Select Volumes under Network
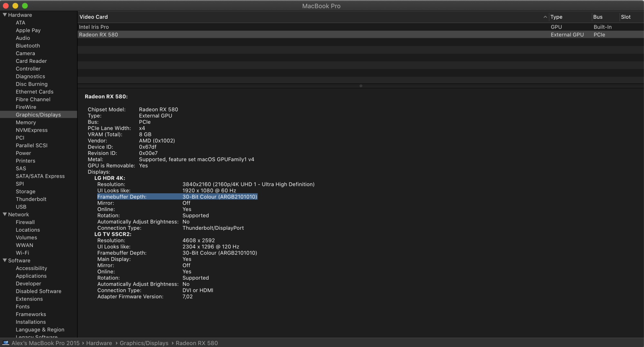 click(26, 237)
